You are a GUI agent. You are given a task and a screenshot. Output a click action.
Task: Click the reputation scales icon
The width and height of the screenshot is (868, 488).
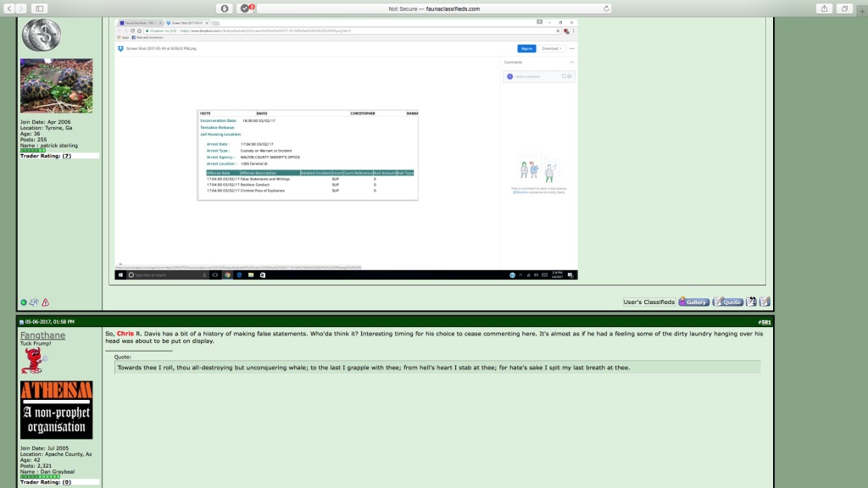coord(34,302)
